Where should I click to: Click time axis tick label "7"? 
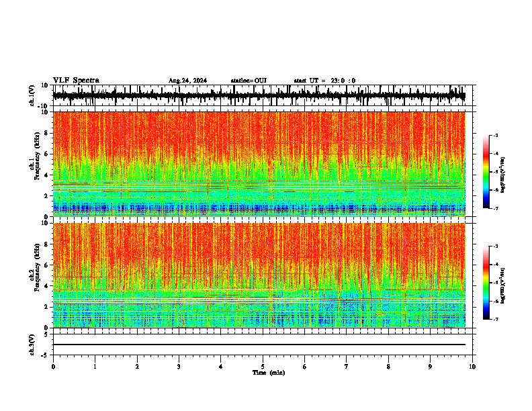click(347, 367)
